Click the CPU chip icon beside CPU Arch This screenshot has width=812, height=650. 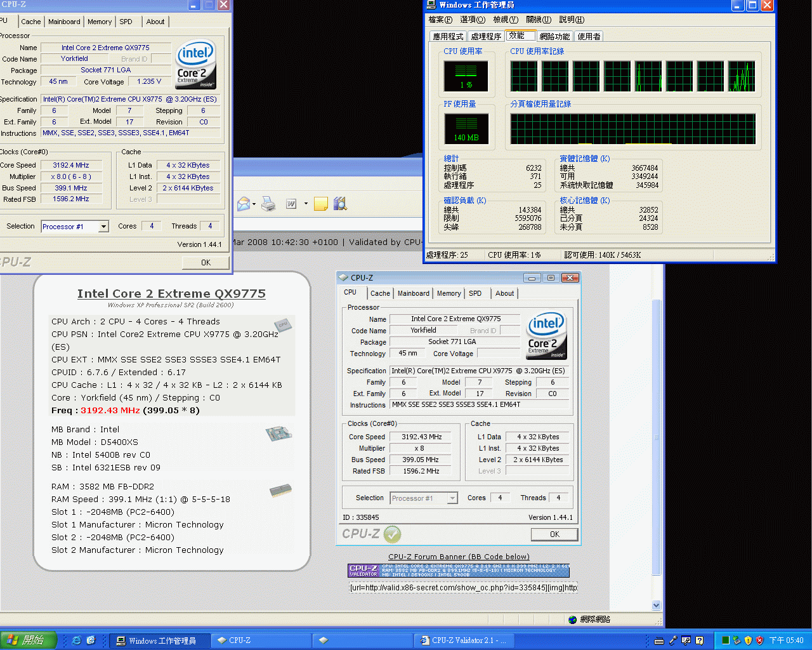(x=283, y=324)
